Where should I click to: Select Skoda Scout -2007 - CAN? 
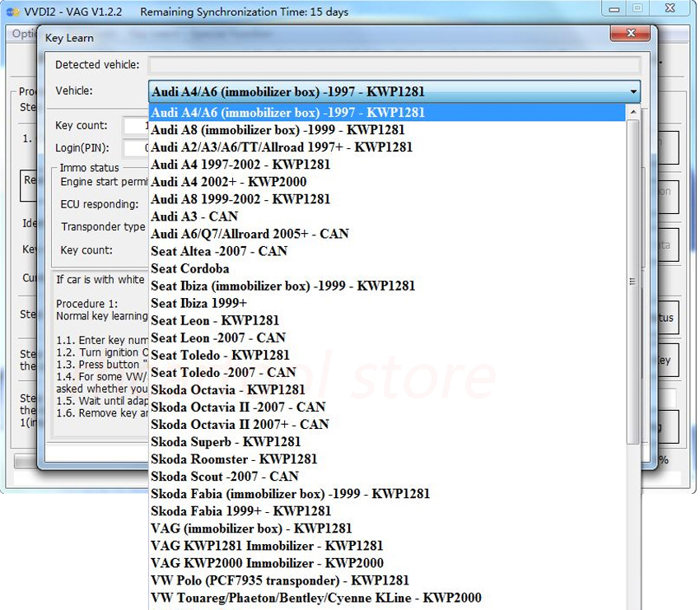coord(387,477)
